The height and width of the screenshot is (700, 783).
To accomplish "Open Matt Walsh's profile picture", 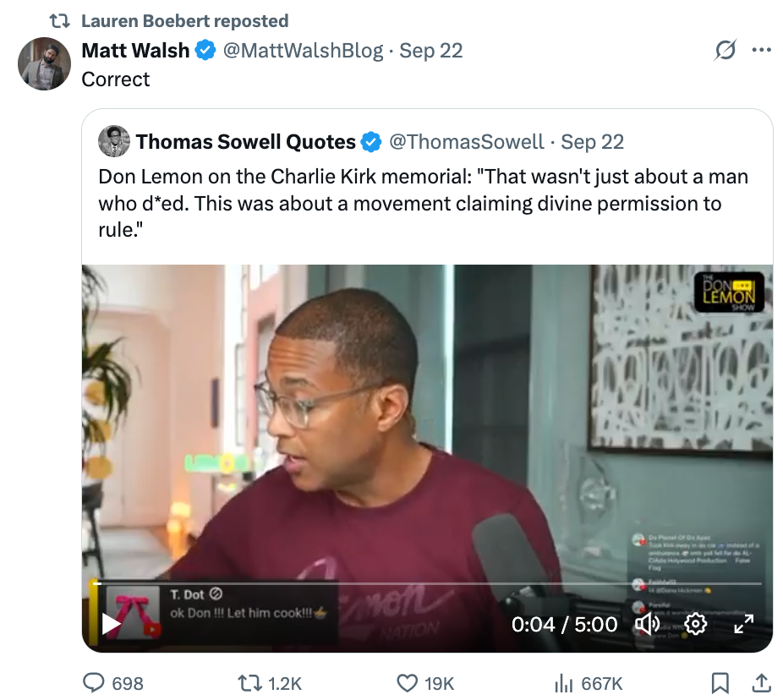I will pos(45,63).
